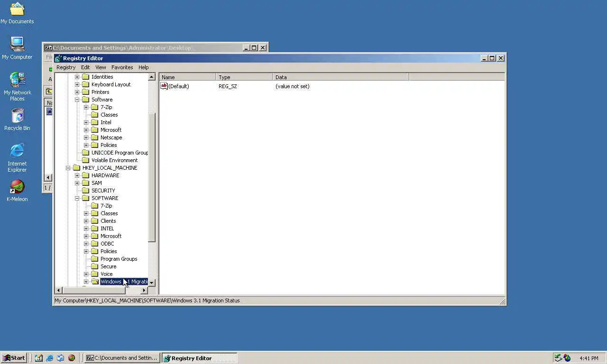This screenshot has height=364, width=607.
Task: Click the Volatile Environment folder icon
Action: (85, 160)
